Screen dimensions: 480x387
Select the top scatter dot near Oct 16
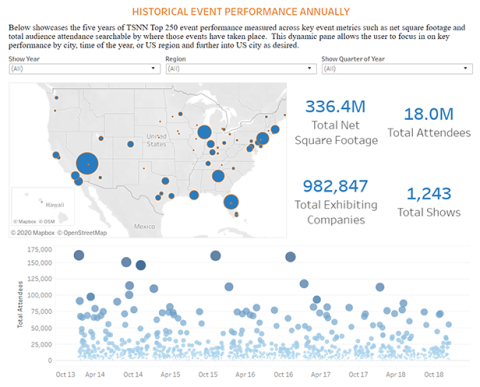click(290, 257)
